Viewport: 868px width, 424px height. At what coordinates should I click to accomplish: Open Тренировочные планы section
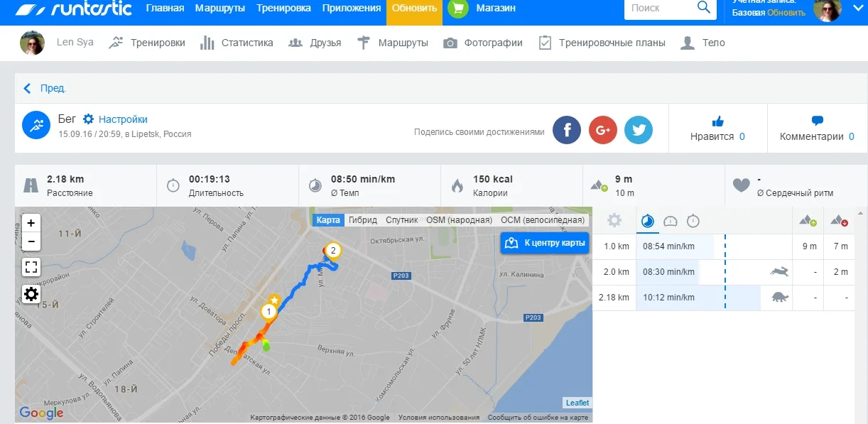pos(602,43)
